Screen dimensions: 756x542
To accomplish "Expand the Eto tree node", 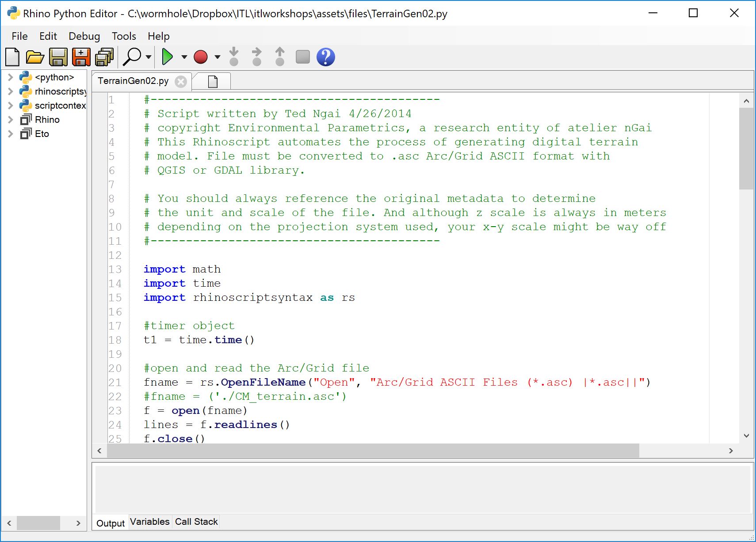I will 11,134.
